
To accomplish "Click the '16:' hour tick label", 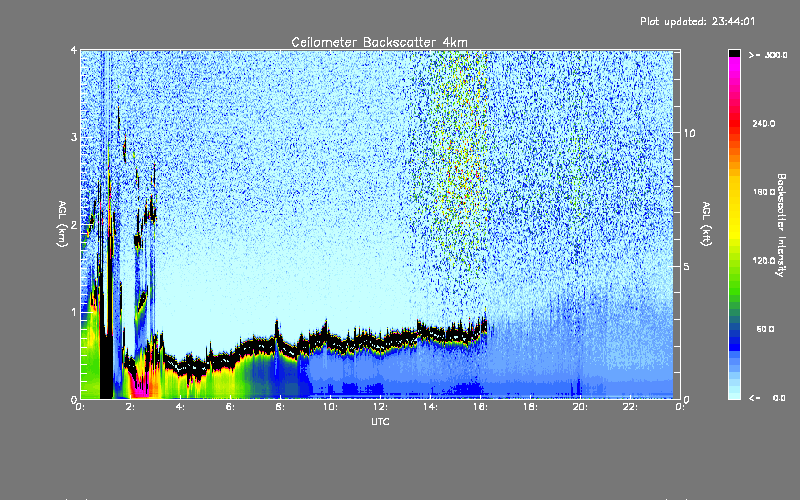I will (x=480, y=407).
